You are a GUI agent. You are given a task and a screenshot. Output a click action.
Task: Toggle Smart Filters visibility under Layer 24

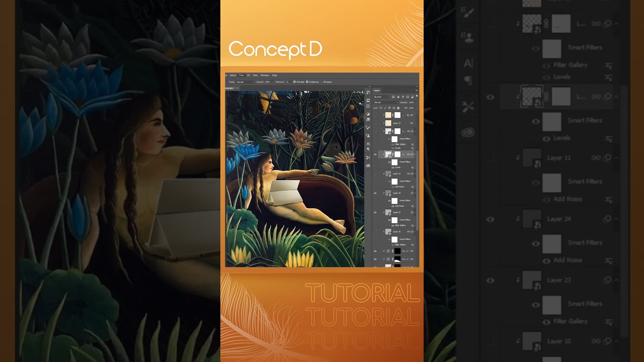(x=389, y=201)
